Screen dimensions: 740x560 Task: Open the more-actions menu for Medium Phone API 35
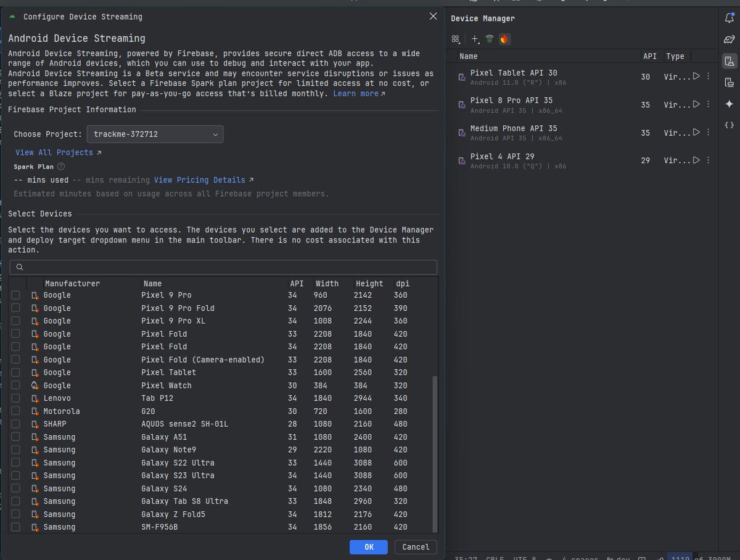click(708, 132)
